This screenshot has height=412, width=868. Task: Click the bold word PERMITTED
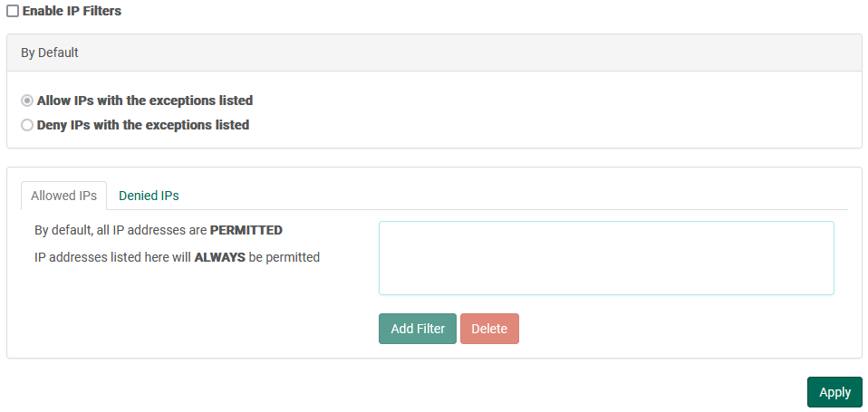246,230
